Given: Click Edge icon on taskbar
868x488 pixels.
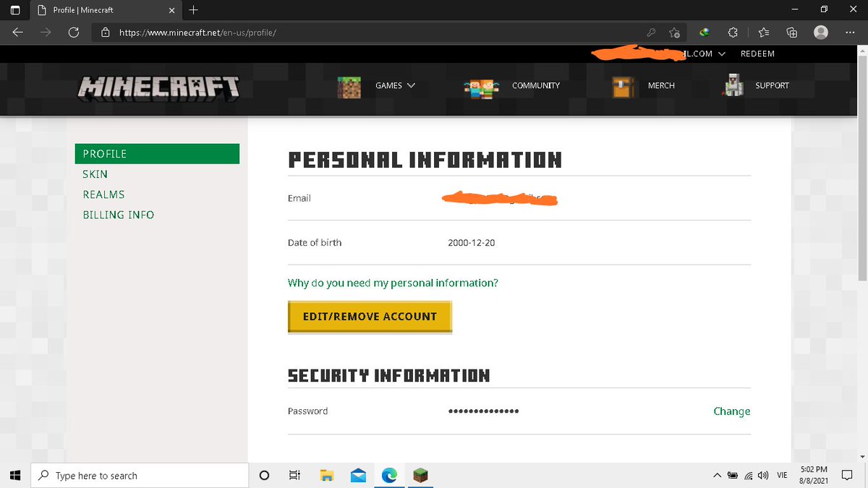Looking at the screenshot, I should click(x=389, y=475).
